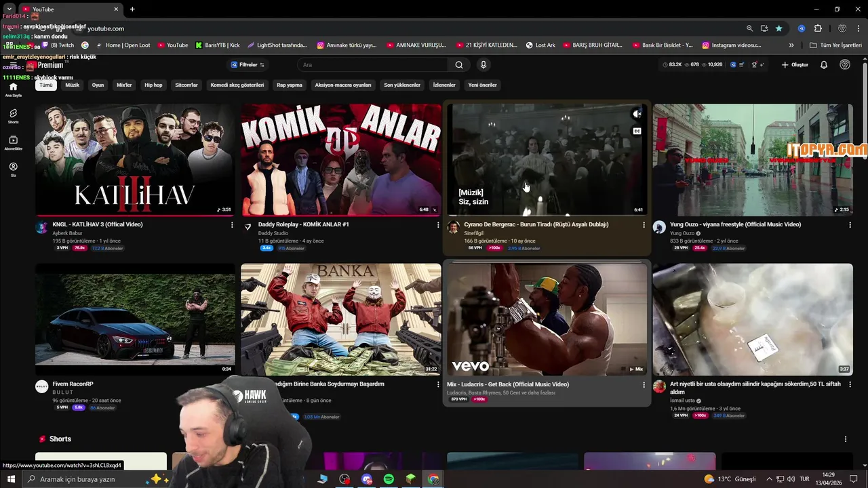Viewport: 868px width, 488px height.
Task: Open Chrome tab search dropdown arrow
Action: click(x=9, y=9)
